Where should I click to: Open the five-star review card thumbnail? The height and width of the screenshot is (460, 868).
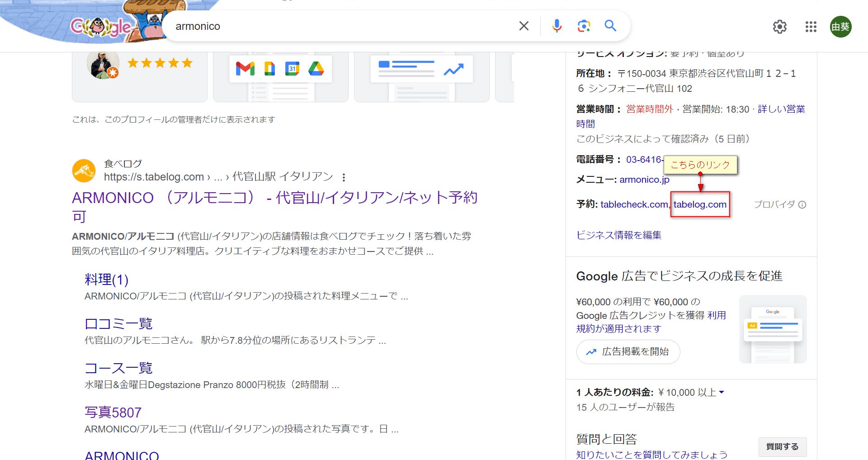pyautogui.click(x=139, y=75)
